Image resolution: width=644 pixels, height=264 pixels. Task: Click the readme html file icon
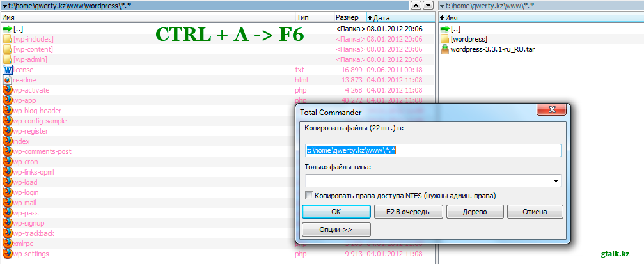(8, 80)
